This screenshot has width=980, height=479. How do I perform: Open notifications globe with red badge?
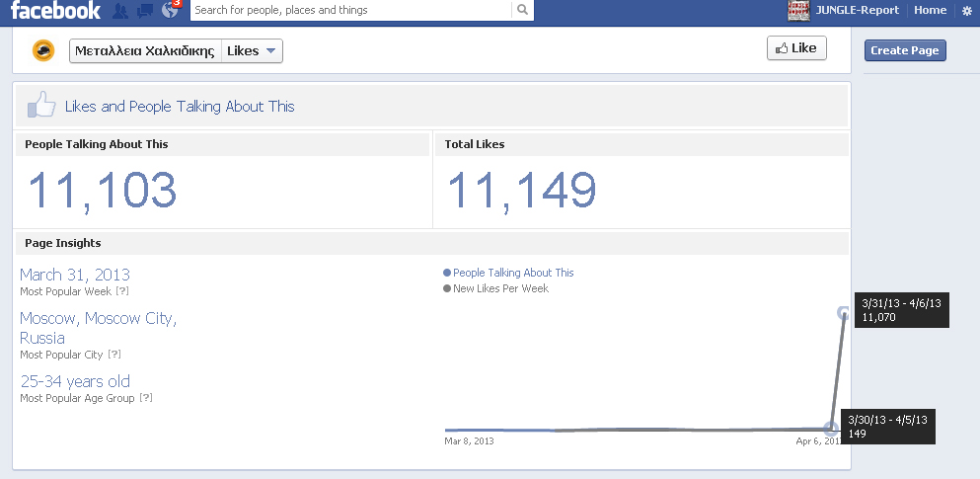tap(170, 9)
